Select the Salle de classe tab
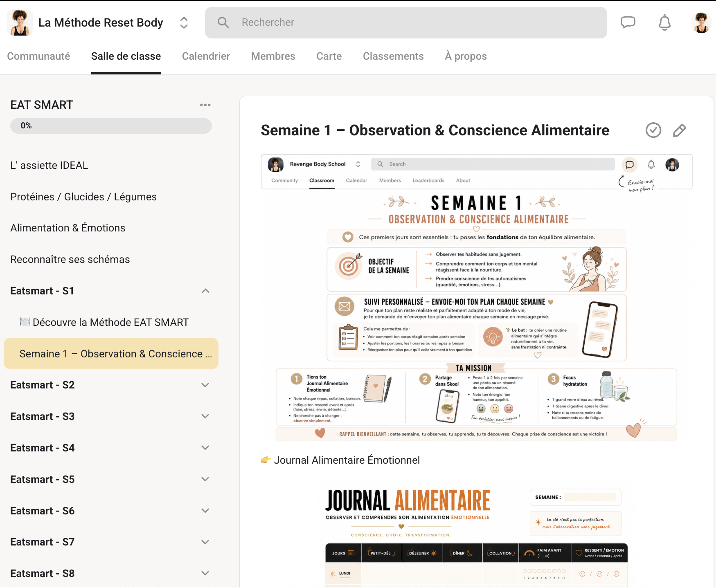Screen dimensions: 716x588 pos(126,56)
